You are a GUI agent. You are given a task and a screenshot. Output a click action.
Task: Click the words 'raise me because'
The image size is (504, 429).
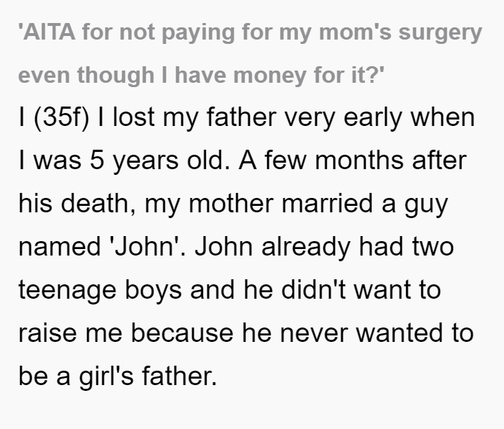coord(126,333)
